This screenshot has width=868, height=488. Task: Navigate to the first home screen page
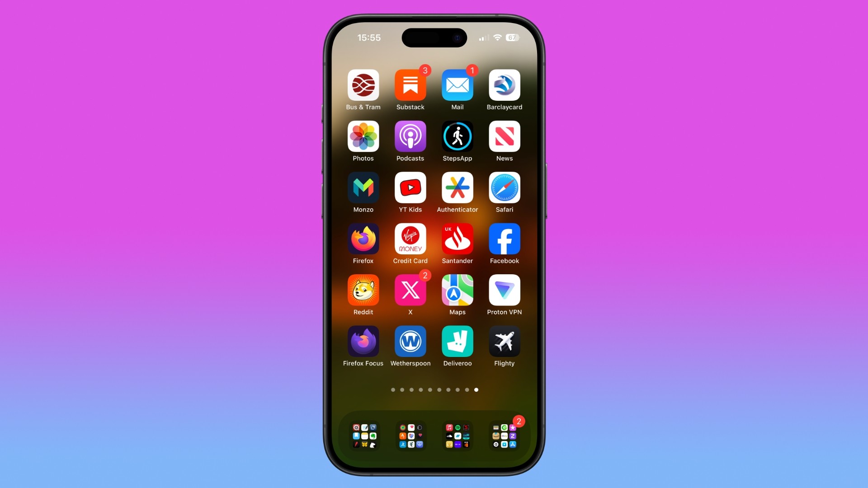pos(393,389)
